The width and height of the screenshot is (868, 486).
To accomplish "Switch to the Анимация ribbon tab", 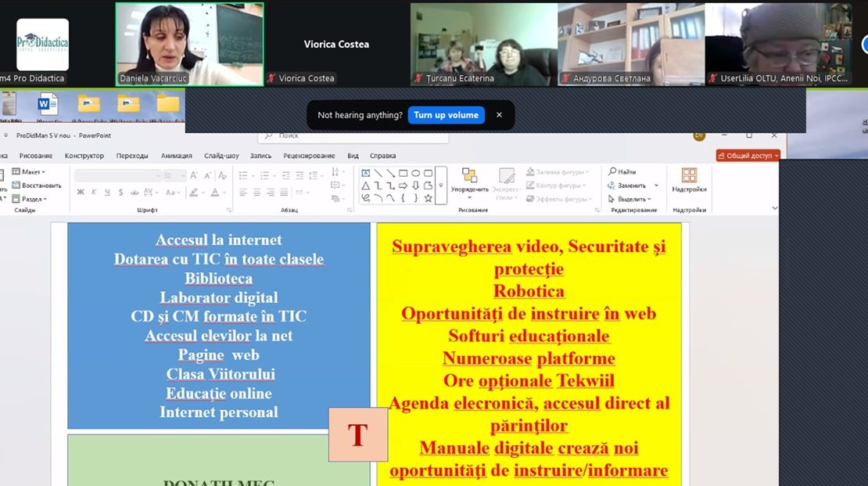I will pyautogui.click(x=176, y=156).
